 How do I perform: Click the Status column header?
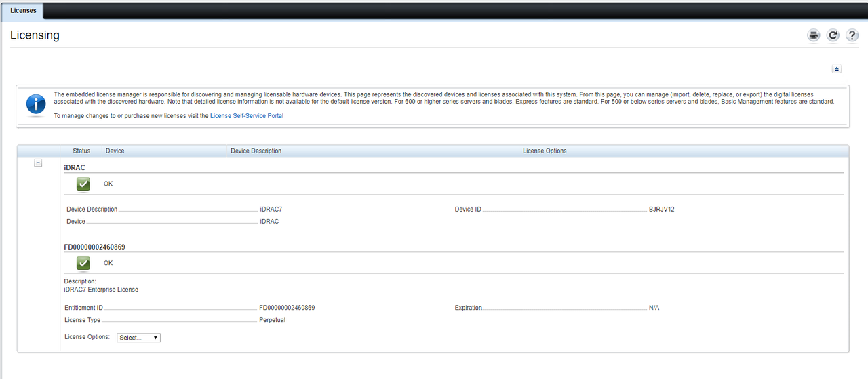81,151
